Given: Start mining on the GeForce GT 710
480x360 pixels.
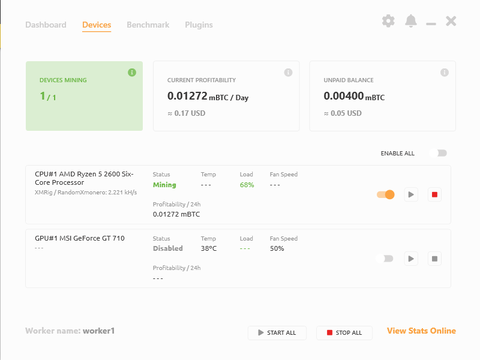Looking at the screenshot, I should (411, 259).
